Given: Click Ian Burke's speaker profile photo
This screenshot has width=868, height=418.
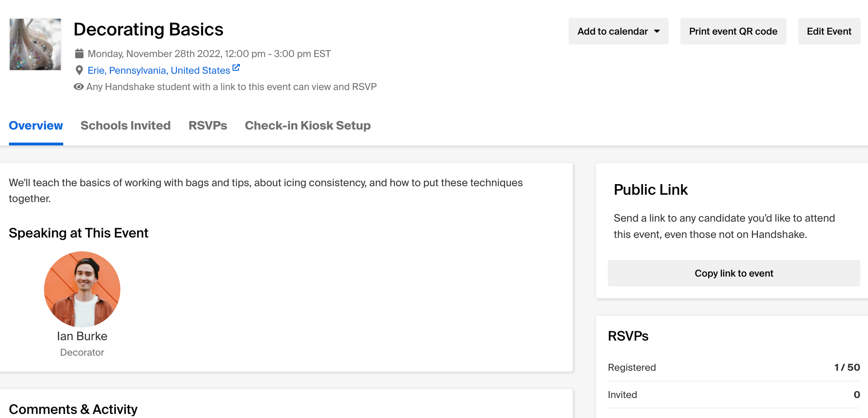Looking at the screenshot, I should coord(82,289).
